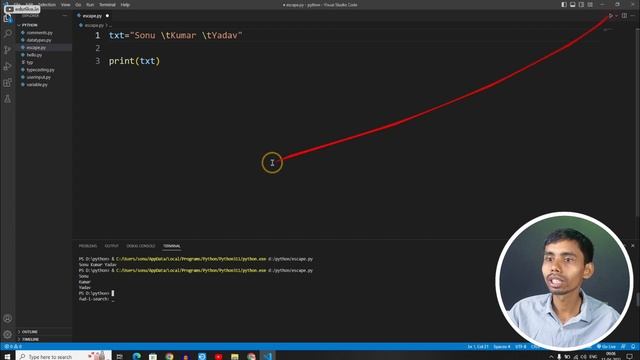Image resolution: width=640 pixels, height=360 pixels.
Task: Select the TERMINAL panel tab
Action: [172, 246]
